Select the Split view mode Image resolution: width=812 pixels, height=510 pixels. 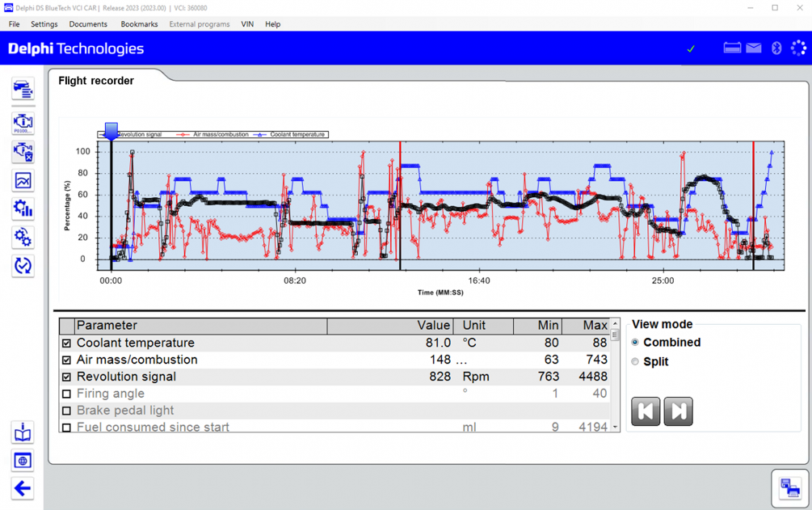[635, 362]
